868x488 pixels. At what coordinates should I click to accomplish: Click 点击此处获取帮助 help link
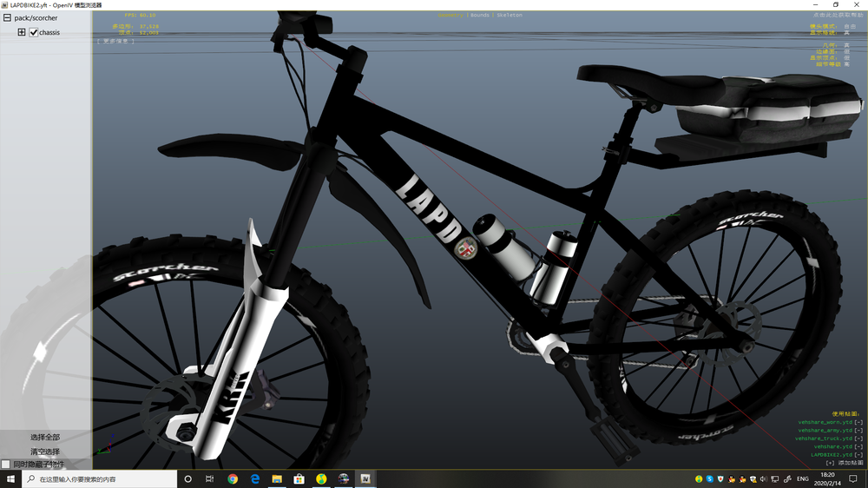[838, 15]
